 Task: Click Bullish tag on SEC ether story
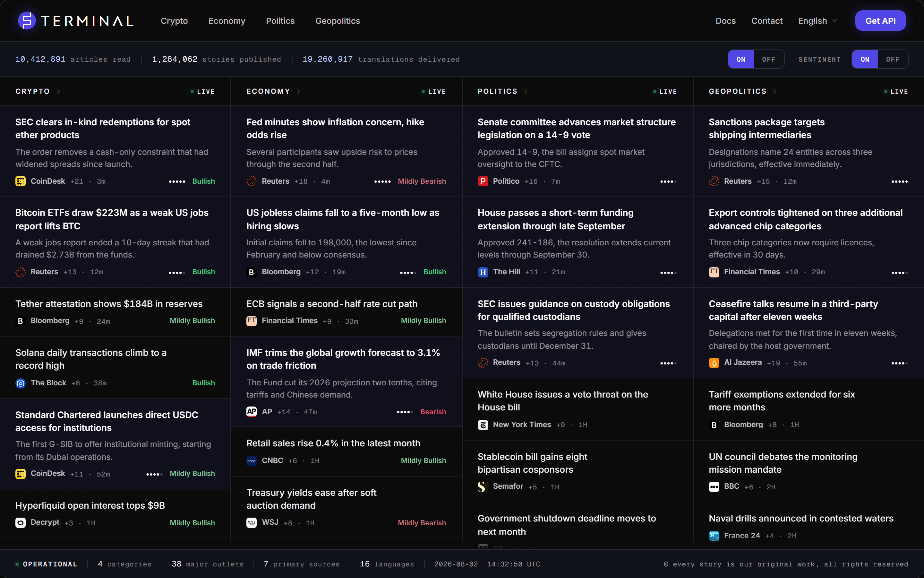click(x=203, y=181)
